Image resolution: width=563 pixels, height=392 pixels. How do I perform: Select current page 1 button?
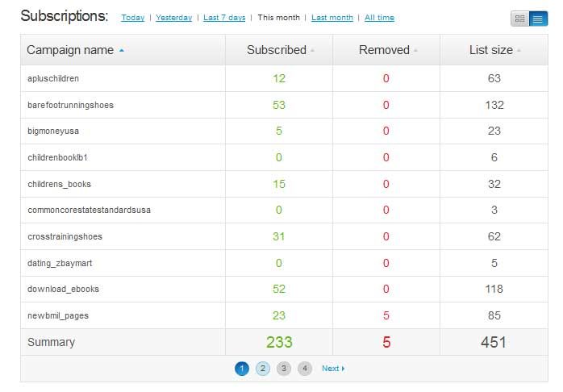(242, 369)
